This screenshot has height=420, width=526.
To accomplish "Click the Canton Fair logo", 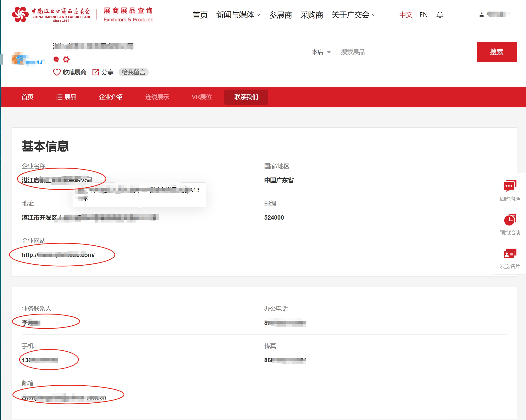I will [20, 14].
